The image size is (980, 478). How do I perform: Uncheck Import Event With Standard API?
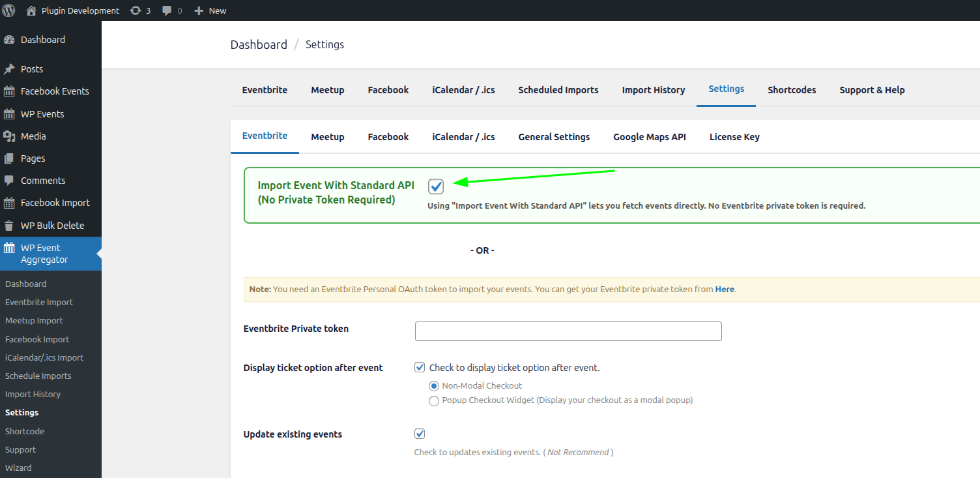click(x=436, y=186)
